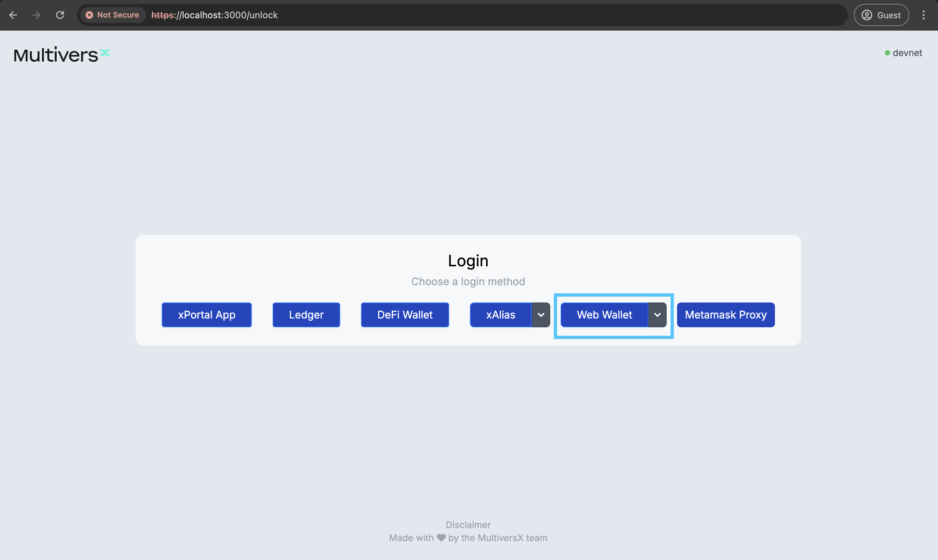
Task: Log in with xAlias
Action: [501, 315]
